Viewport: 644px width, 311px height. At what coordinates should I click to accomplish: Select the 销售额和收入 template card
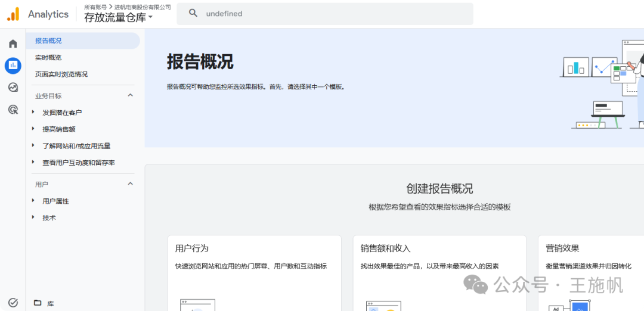tap(439, 273)
